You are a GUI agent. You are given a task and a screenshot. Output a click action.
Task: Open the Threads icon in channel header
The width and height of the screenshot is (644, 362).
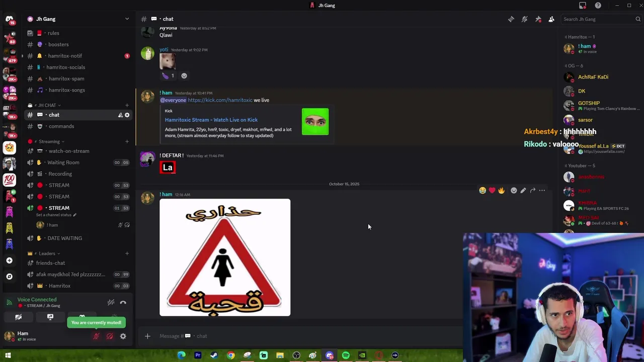point(511,19)
